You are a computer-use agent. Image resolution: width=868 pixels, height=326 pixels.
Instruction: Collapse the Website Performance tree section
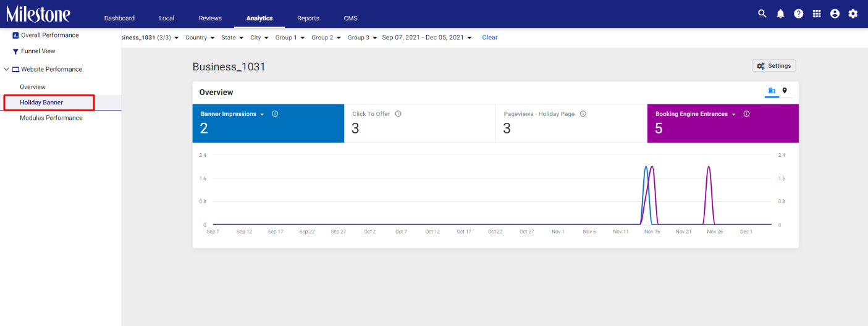[6, 69]
